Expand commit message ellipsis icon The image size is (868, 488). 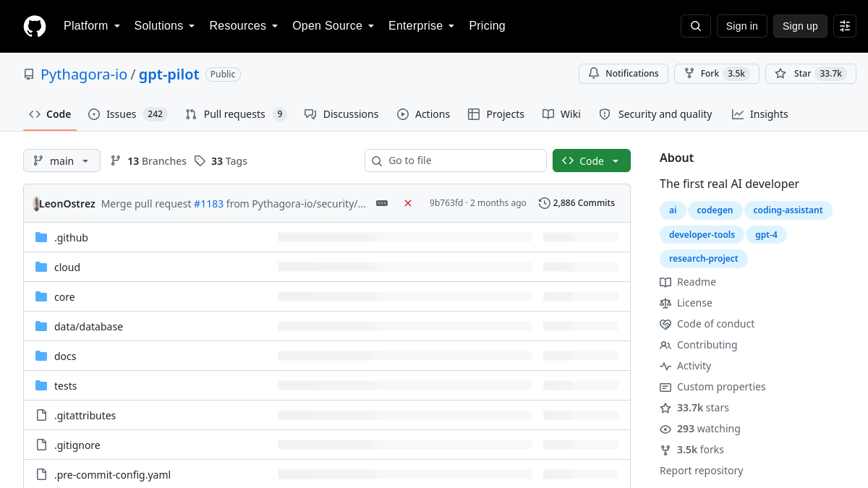pyautogui.click(x=382, y=203)
